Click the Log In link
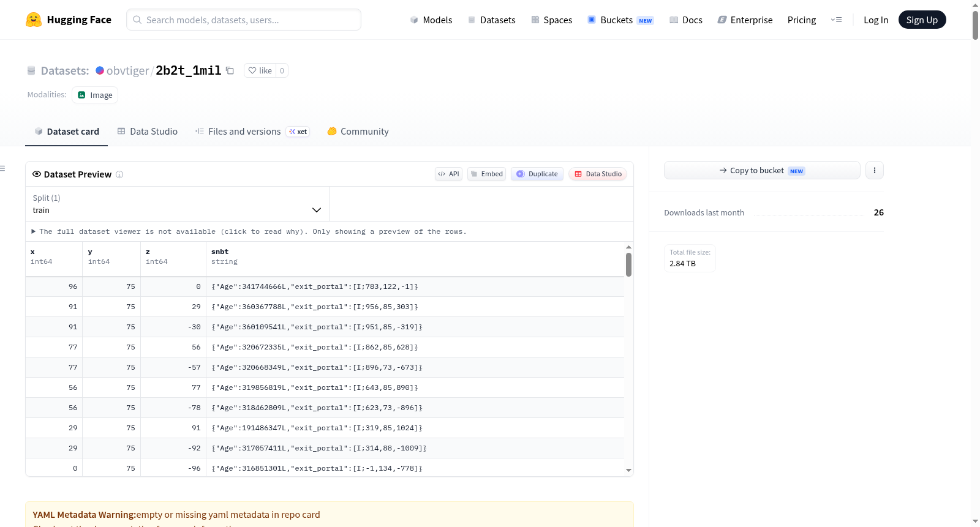Image resolution: width=980 pixels, height=527 pixels. point(876,20)
